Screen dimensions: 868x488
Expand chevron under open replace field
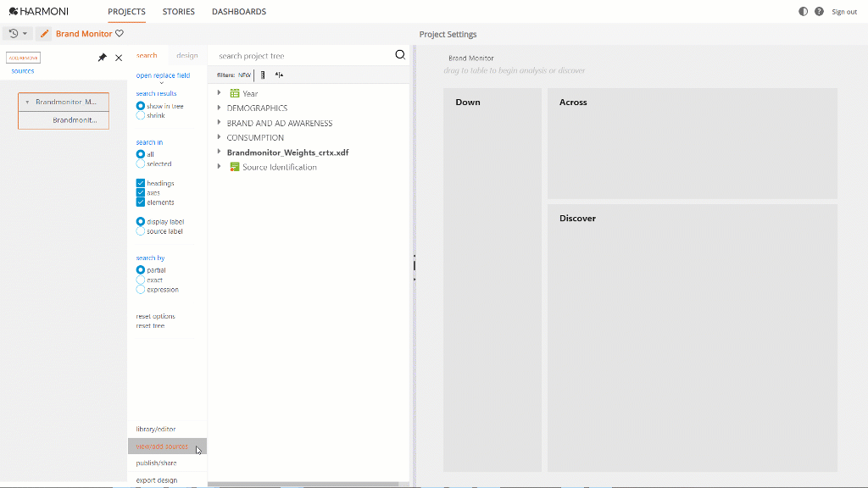tap(162, 83)
